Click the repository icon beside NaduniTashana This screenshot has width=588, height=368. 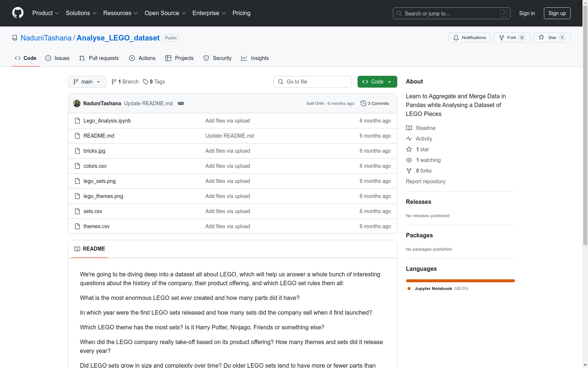coord(15,38)
